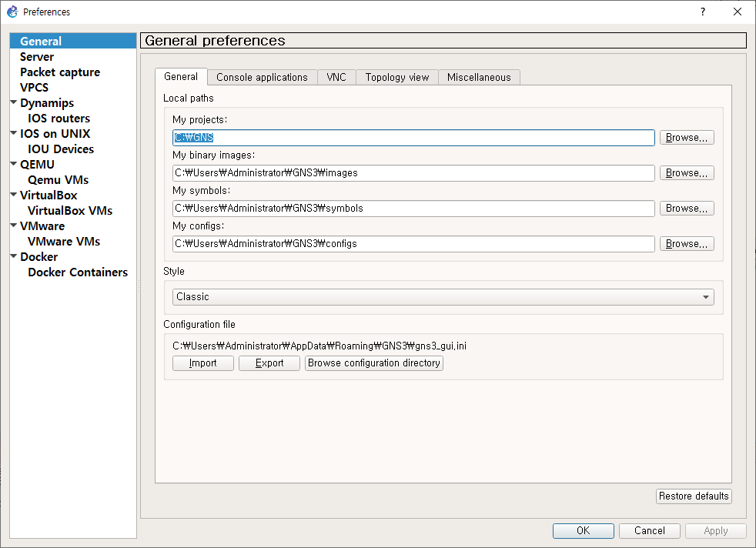Select Docker in the sidebar

coord(38,257)
